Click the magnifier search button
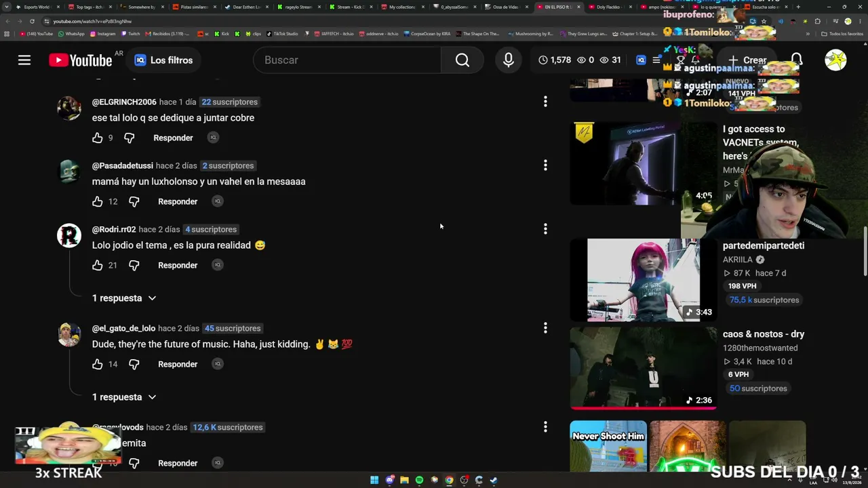Viewport: 868px width, 488px height. (462, 60)
